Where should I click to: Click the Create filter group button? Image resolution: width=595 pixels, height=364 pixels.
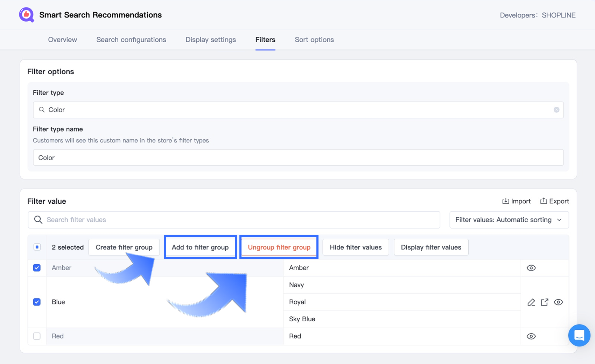pyautogui.click(x=124, y=247)
